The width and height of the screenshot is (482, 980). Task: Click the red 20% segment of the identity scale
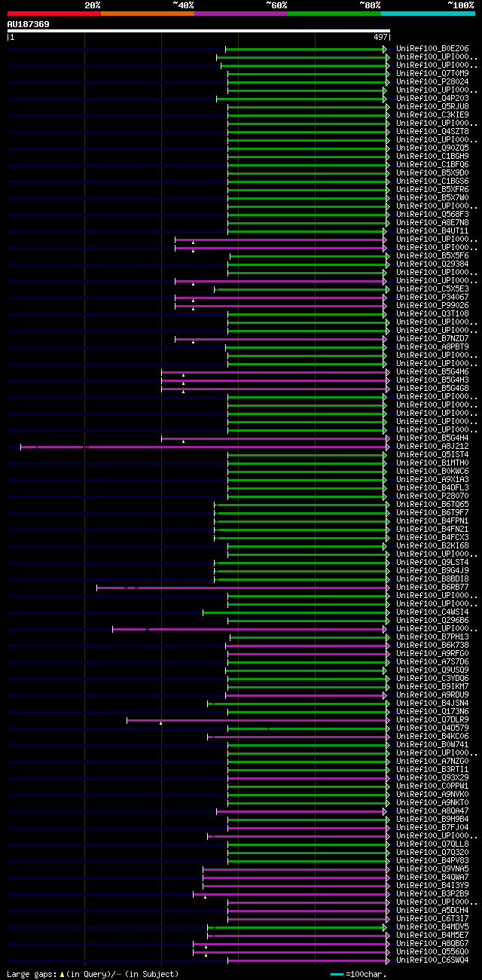[54, 14]
